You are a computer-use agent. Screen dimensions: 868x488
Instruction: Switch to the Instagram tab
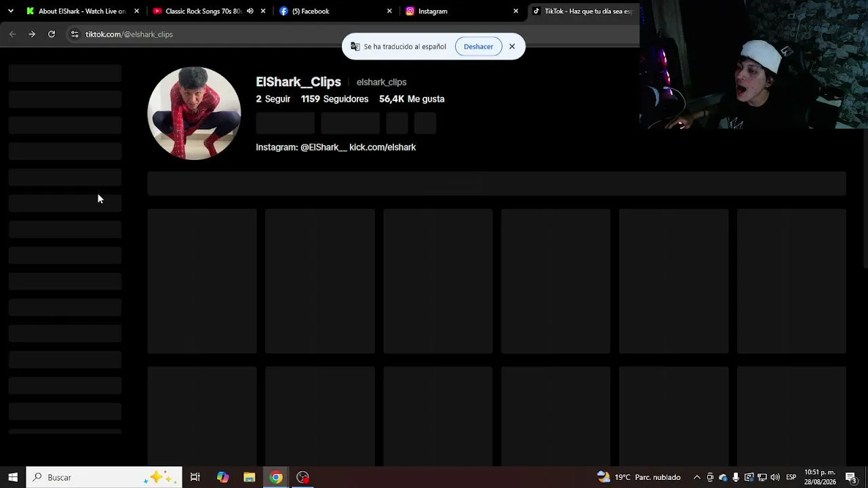[462, 11]
